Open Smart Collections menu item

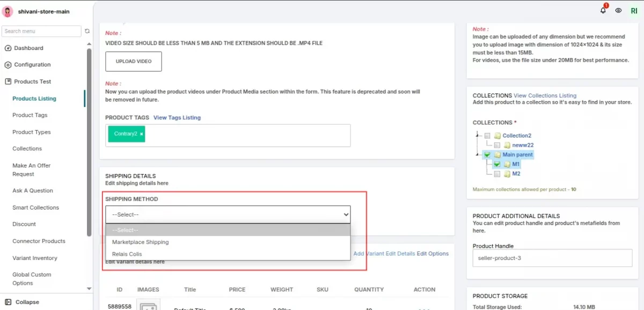[x=36, y=208]
